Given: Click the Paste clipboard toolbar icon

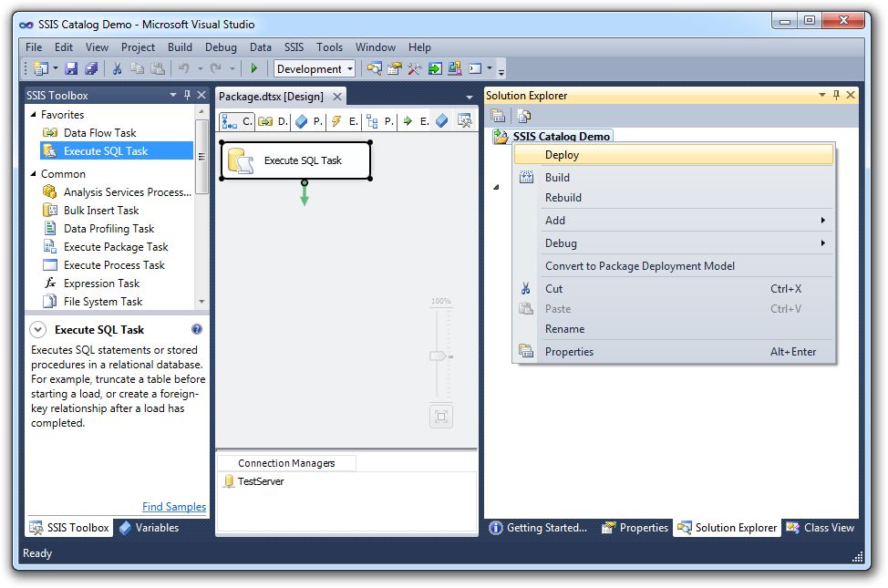Looking at the screenshot, I should (x=158, y=68).
